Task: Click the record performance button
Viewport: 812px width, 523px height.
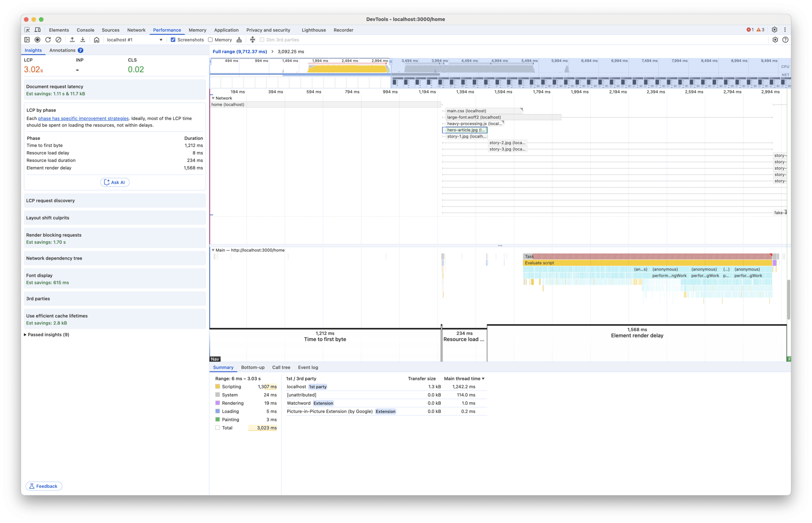Action: tap(38, 40)
